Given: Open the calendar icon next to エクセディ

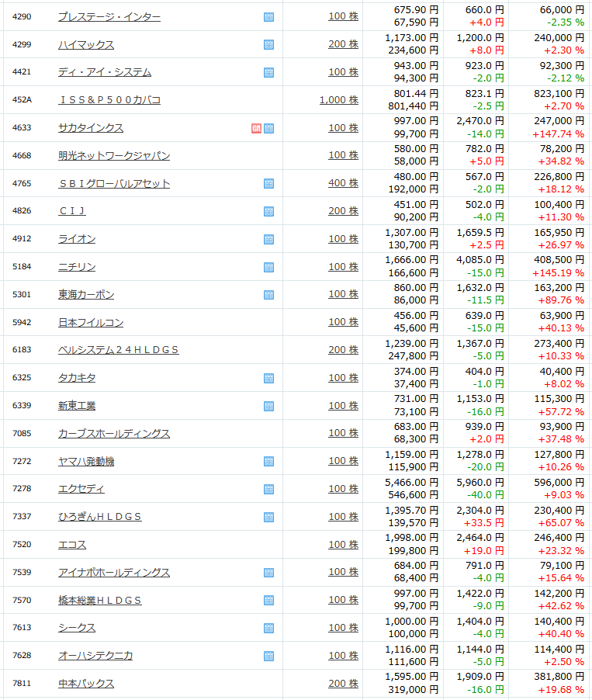Looking at the screenshot, I should [x=268, y=489].
